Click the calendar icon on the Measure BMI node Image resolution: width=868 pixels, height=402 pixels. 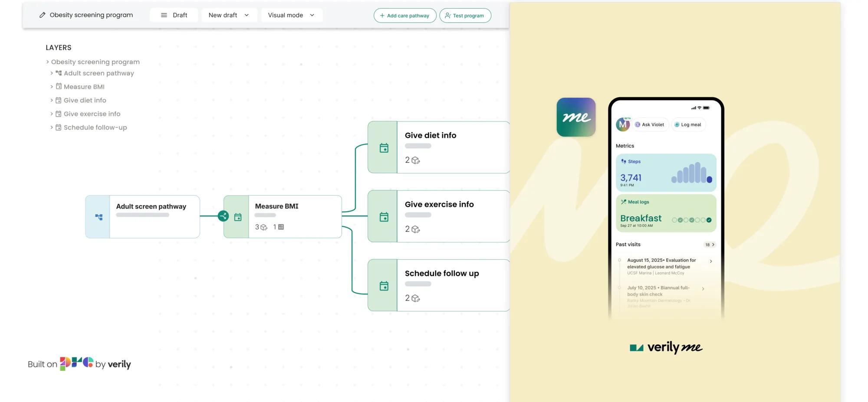(x=238, y=217)
